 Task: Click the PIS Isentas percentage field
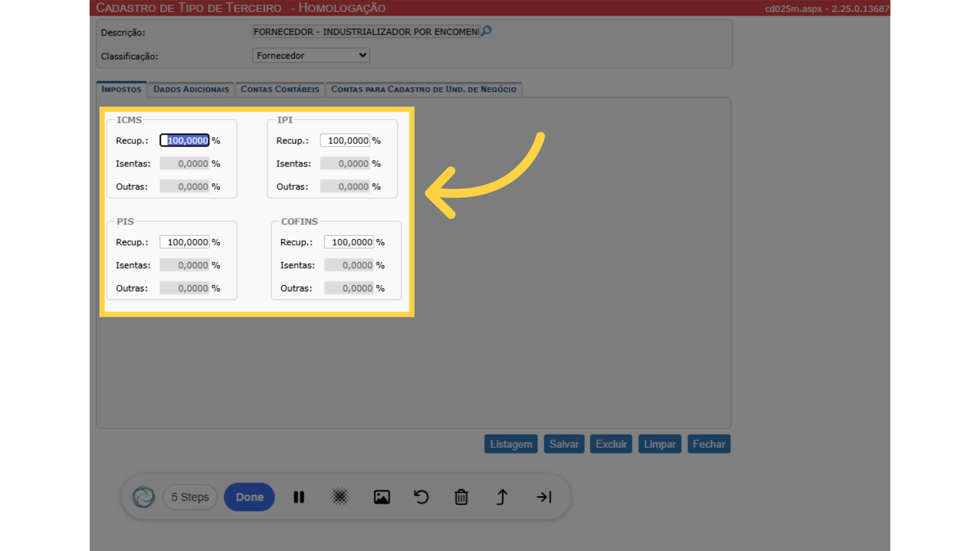(185, 265)
